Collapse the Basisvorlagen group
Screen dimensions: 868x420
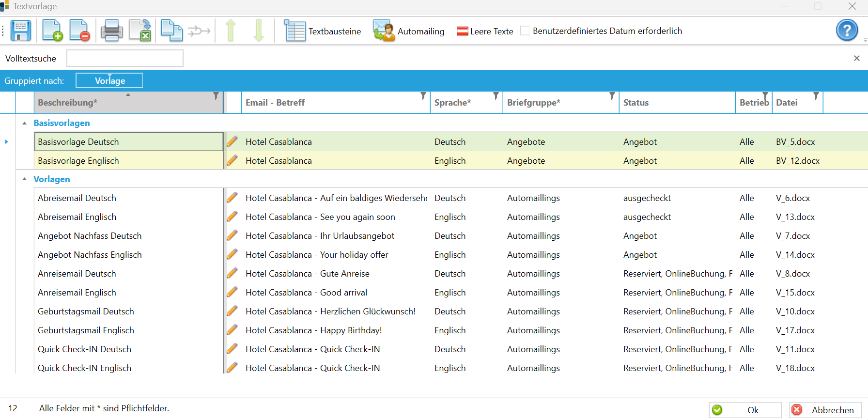coord(24,123)
